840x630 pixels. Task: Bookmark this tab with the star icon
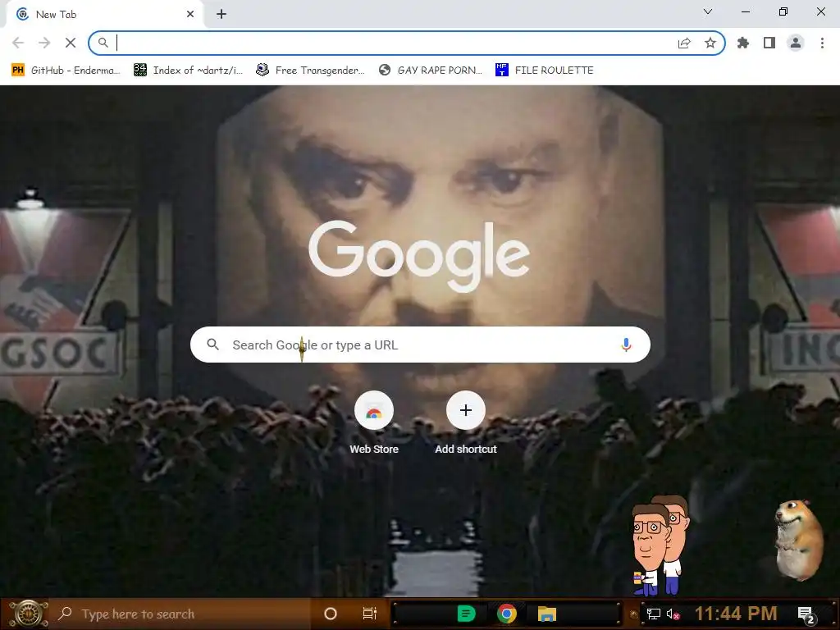coord(710,43)
